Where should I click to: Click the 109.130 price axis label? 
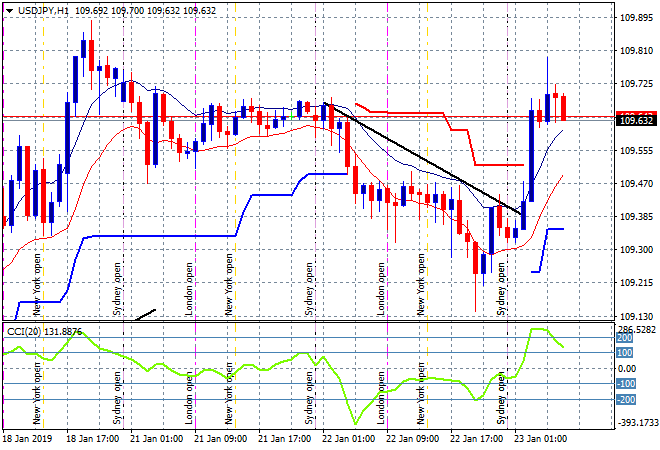pos(636,315)
